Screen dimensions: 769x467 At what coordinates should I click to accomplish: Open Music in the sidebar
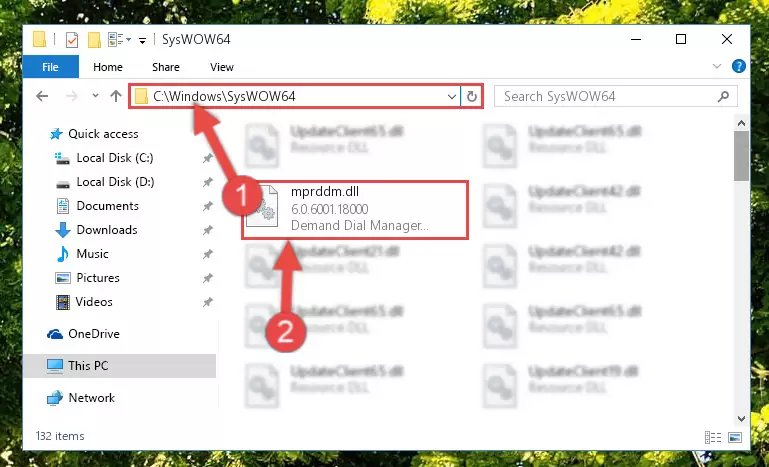tap(92, 254)
